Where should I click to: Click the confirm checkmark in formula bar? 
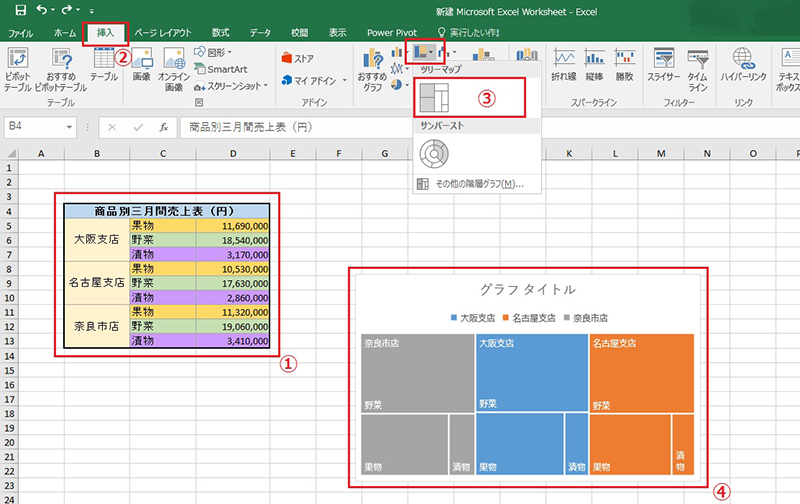138,128
